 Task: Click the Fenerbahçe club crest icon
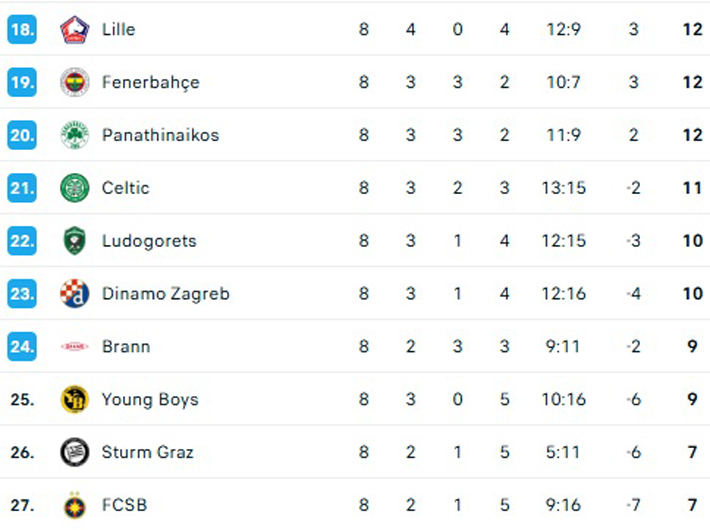[74, 82]
